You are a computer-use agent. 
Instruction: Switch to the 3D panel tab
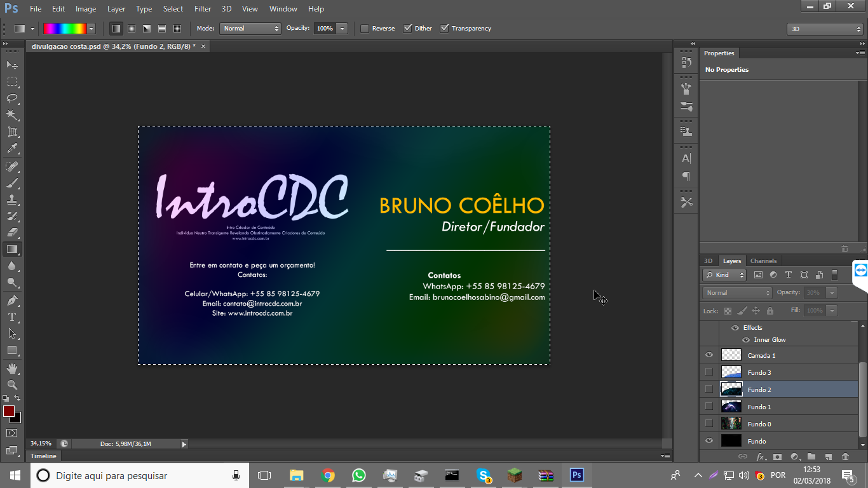pyautogui.click(x=708, y=261)
